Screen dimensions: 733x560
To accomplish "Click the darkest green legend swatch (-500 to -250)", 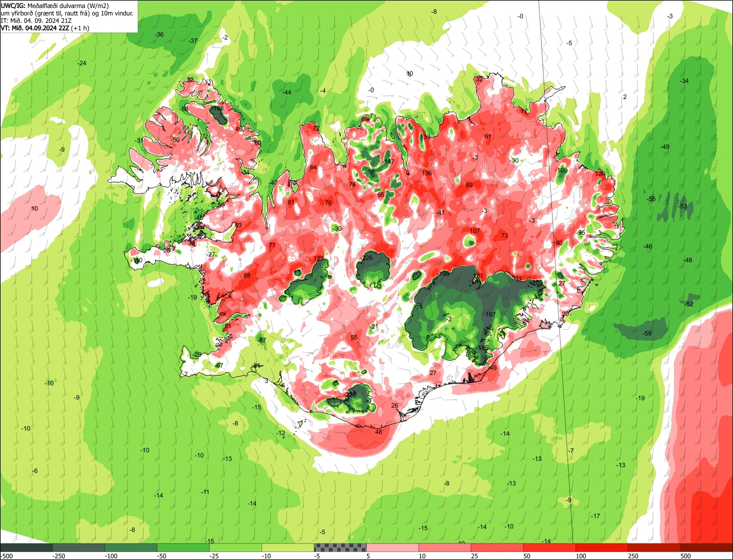I will pos(26,547).
